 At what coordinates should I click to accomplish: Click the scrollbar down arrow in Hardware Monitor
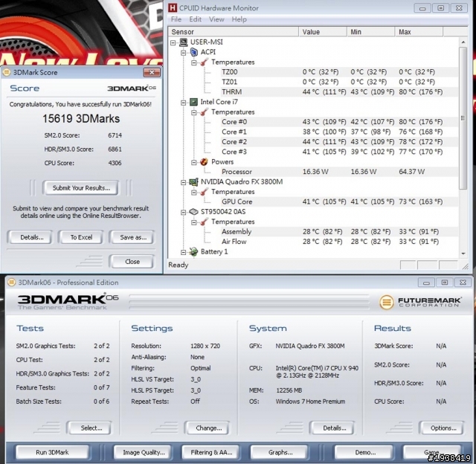[x=463, y=254]
